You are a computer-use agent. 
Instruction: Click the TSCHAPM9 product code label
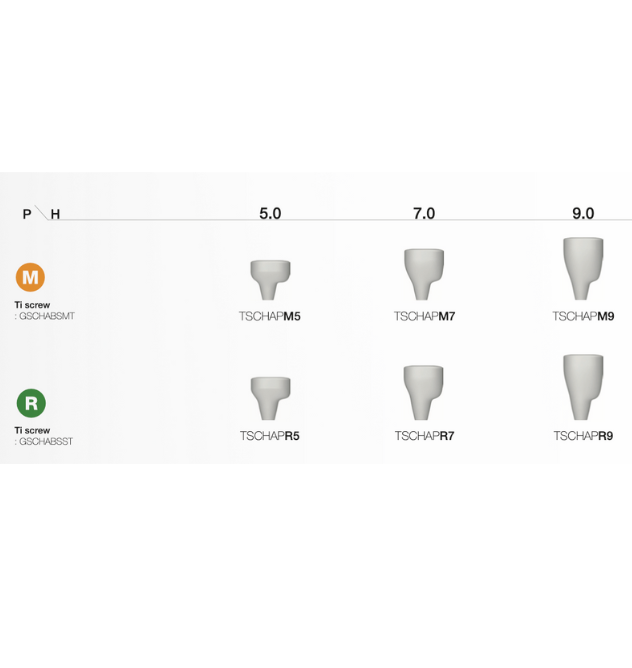(x=583, y=317)
